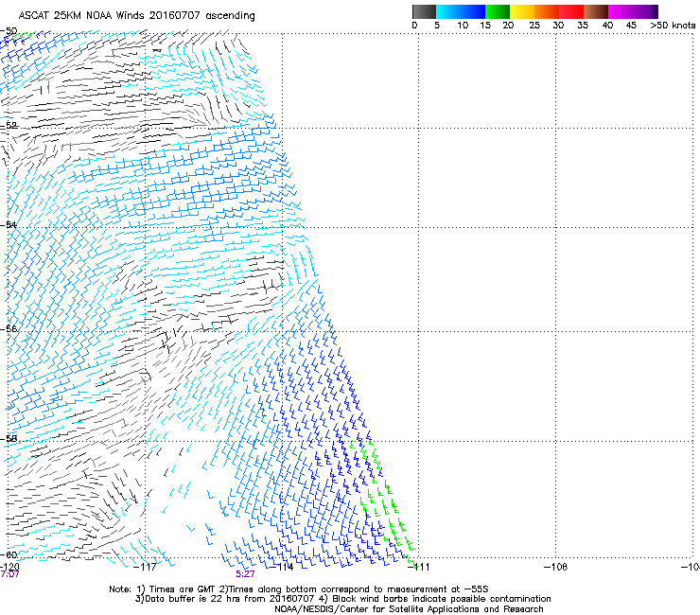Click the 25 legend tick label
This screenshot has height=615, width=700.
click(534, 25)
